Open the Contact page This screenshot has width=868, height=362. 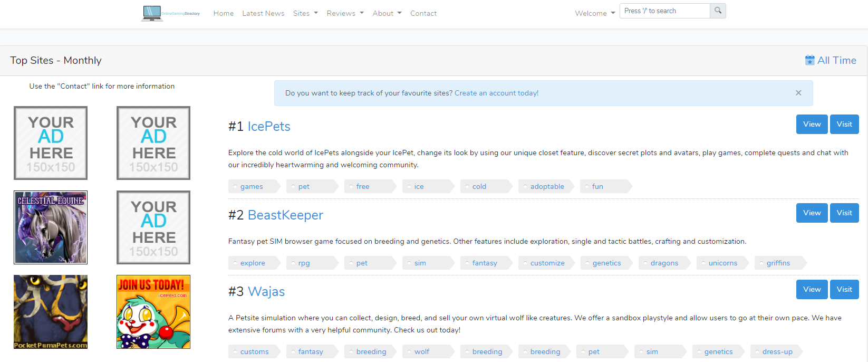point(423,13)
